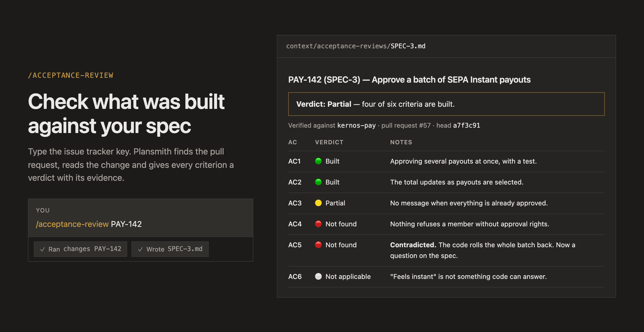This screenshot has height=332, width=644.
Task: Click the kernos-pay repository name
Action: point(356,126)
